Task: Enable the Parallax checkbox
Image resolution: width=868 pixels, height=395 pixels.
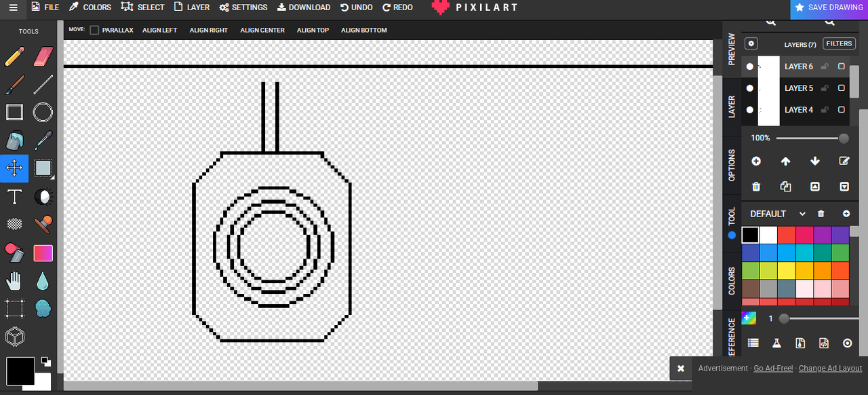Action: (x=94, y=30)
